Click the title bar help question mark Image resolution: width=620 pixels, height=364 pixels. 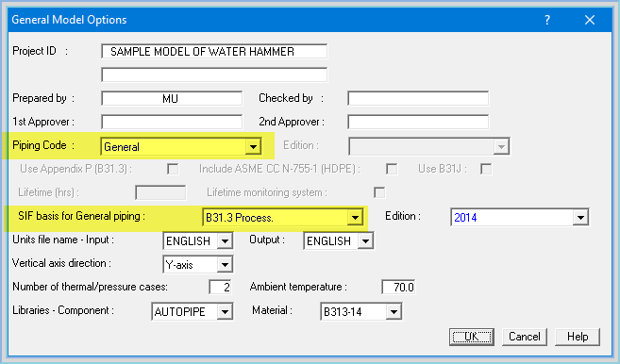[x=547, y=20]
